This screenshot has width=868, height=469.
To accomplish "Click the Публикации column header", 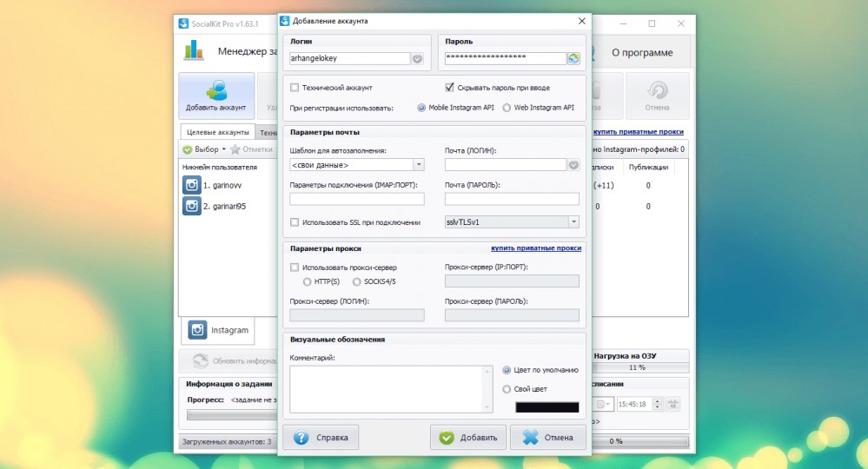I will (x=648, y=167).
